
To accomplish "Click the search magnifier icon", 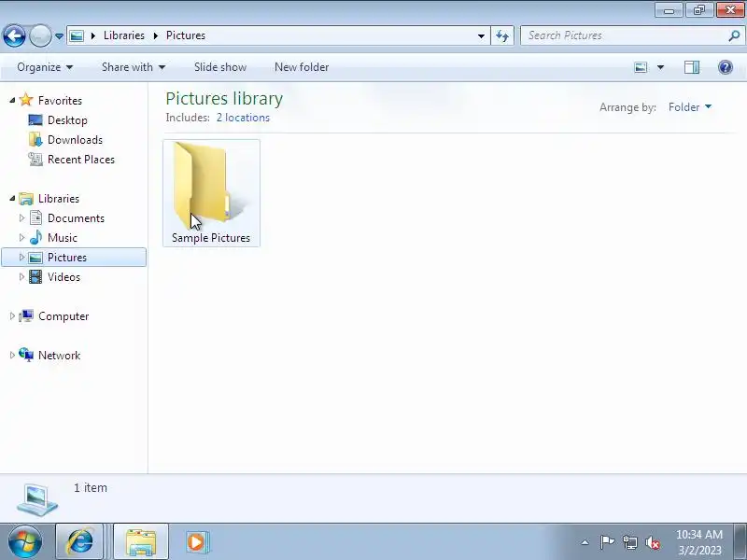I will (x=735, y=35).
